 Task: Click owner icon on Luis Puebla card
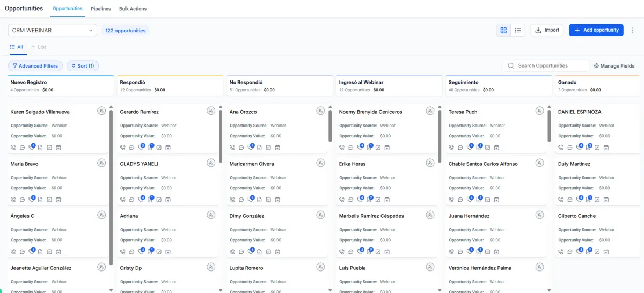(430, 267)
